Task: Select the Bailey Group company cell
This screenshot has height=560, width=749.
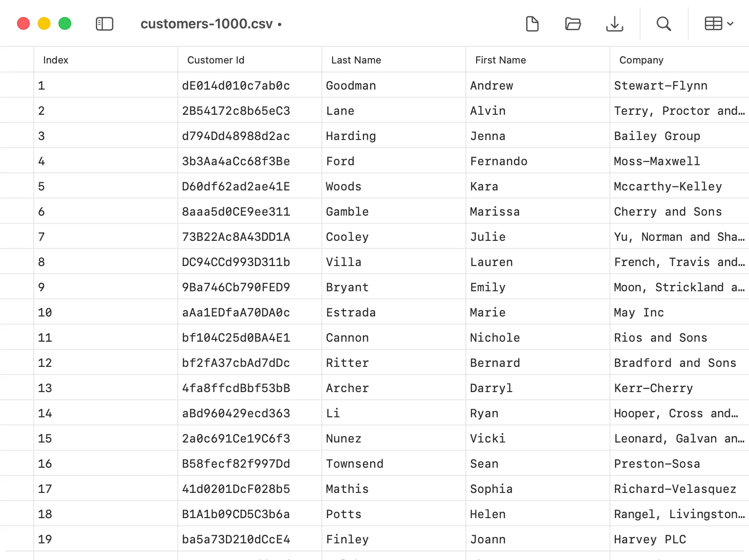Action: [680, 135]
